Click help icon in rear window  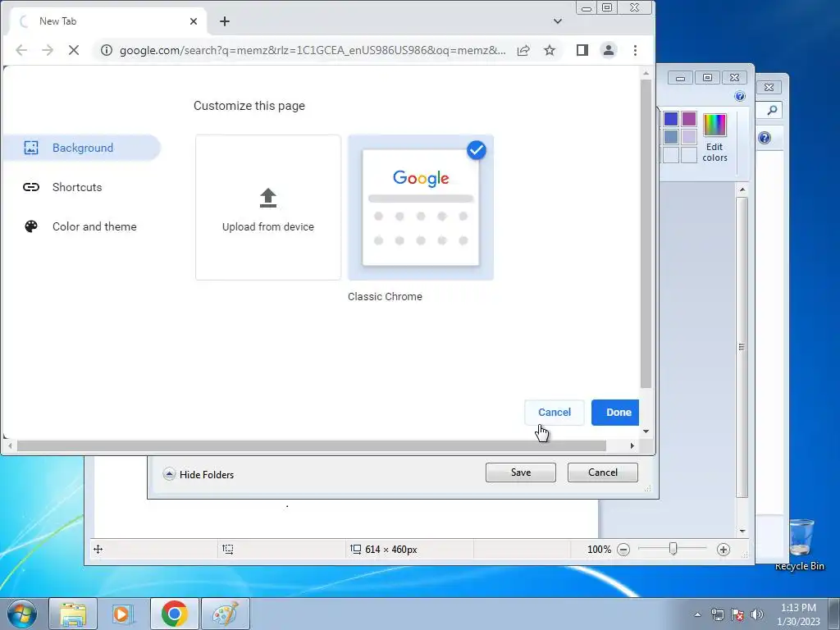pos(765,138)
